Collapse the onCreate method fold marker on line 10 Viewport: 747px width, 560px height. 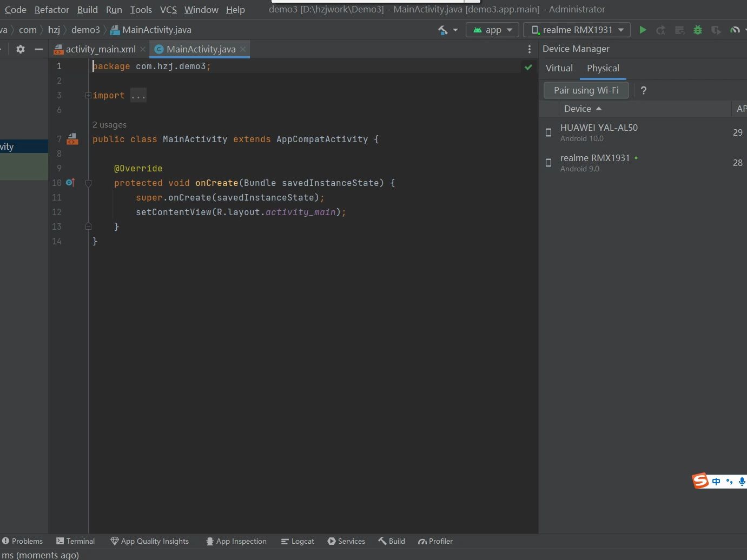pos(88,183)
